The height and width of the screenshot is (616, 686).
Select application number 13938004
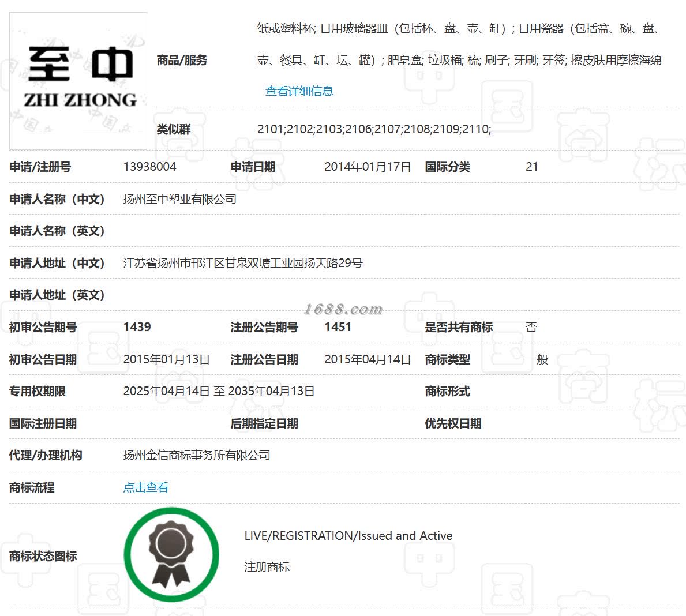(x=149, y=167)
